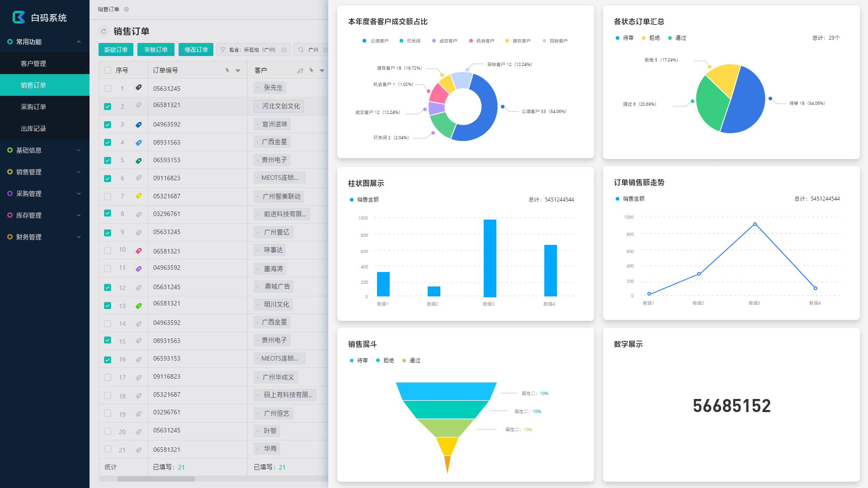
Task: Click the 审核订单 button
Action: click(x=156, y=50)
